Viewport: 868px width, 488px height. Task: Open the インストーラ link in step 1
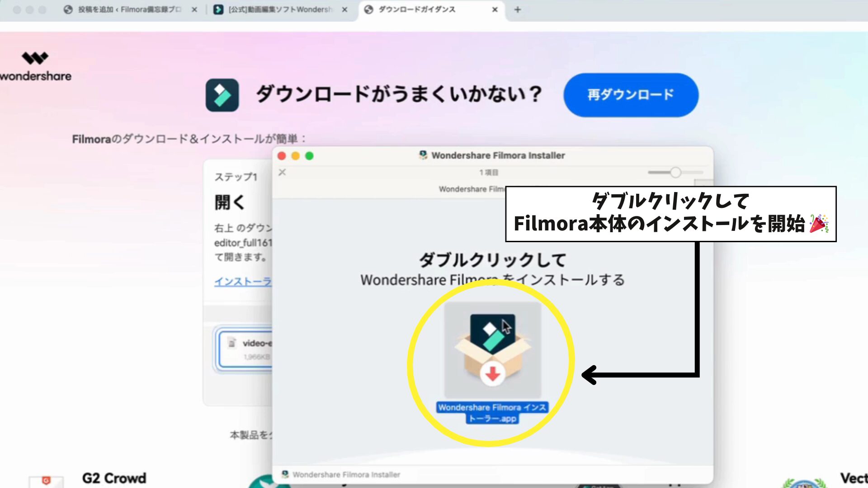[x=243, y=282]
